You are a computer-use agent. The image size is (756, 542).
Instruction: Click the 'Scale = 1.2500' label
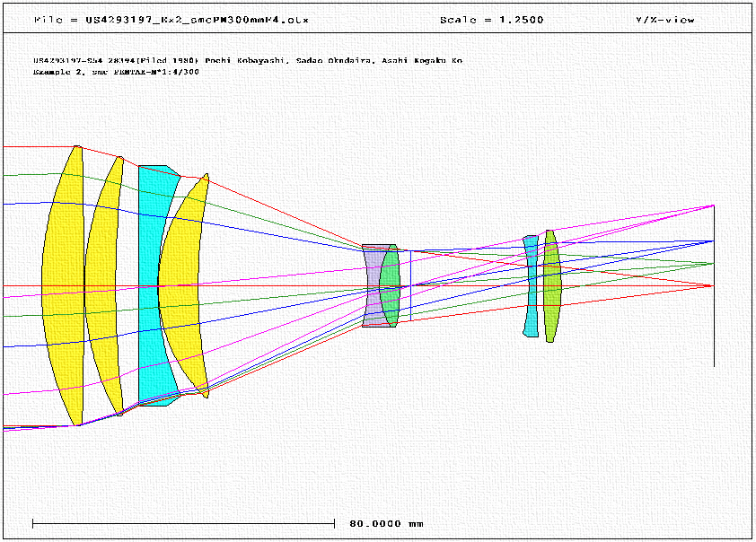pos(491,20)
